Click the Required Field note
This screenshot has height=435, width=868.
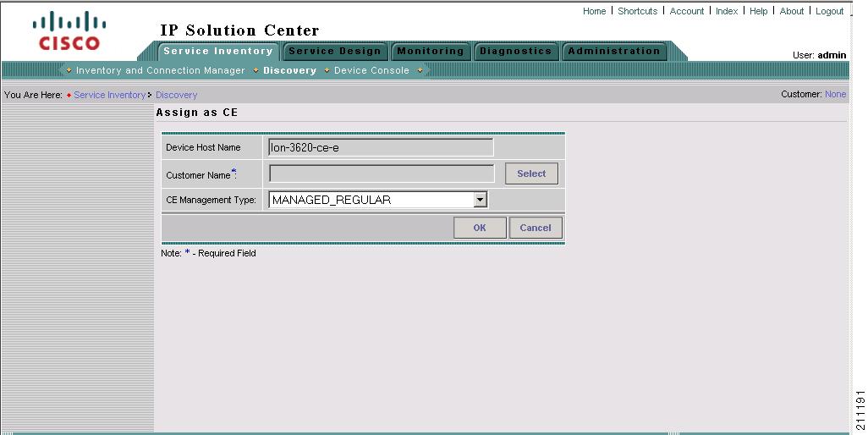(208, 253)
